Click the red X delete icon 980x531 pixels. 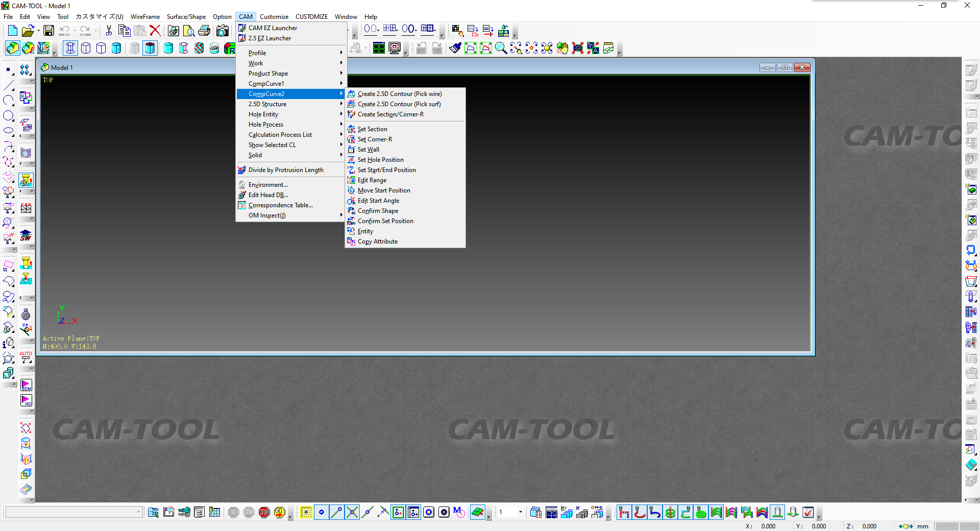(155, 31)
